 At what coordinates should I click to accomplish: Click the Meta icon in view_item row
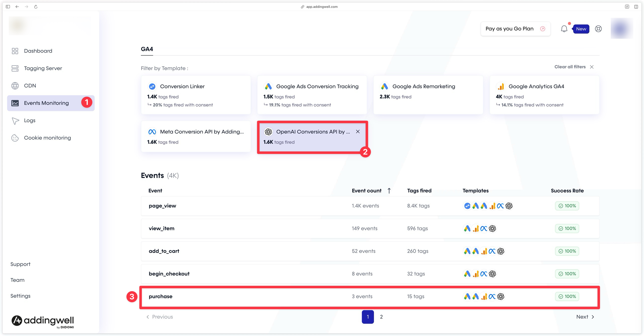click(484, 228)
